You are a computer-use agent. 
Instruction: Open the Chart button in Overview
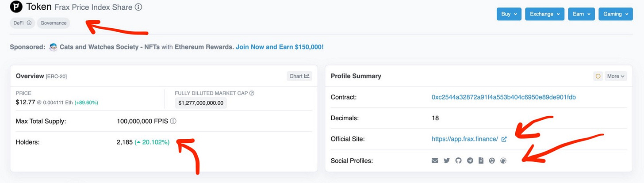tap(299, 76)
